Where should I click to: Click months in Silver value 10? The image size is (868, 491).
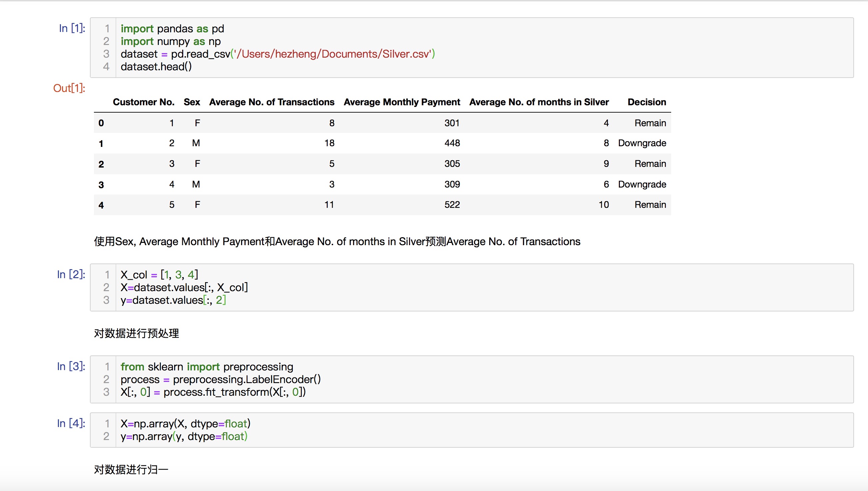pyautogui.click(x=604, y=205)
